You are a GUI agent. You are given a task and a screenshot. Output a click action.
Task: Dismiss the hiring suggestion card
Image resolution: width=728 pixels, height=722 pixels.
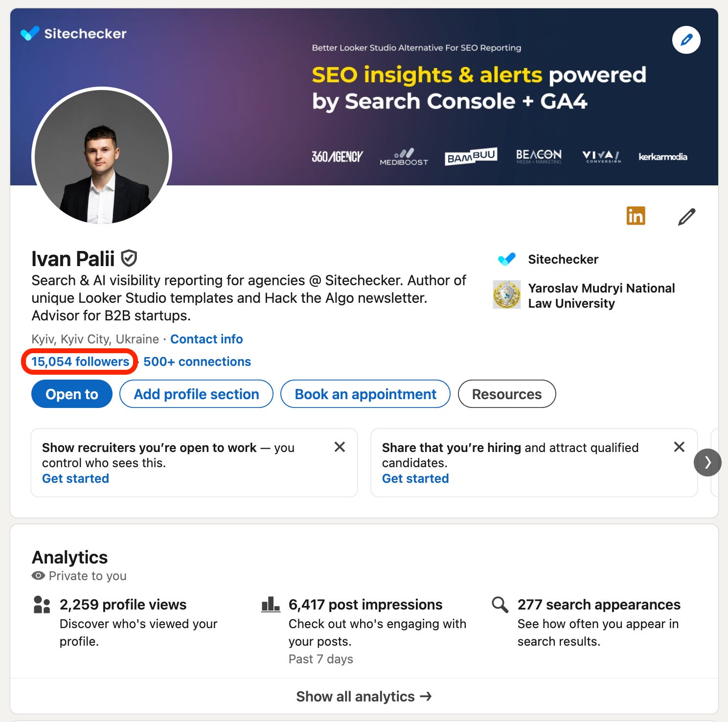[679, 447]
